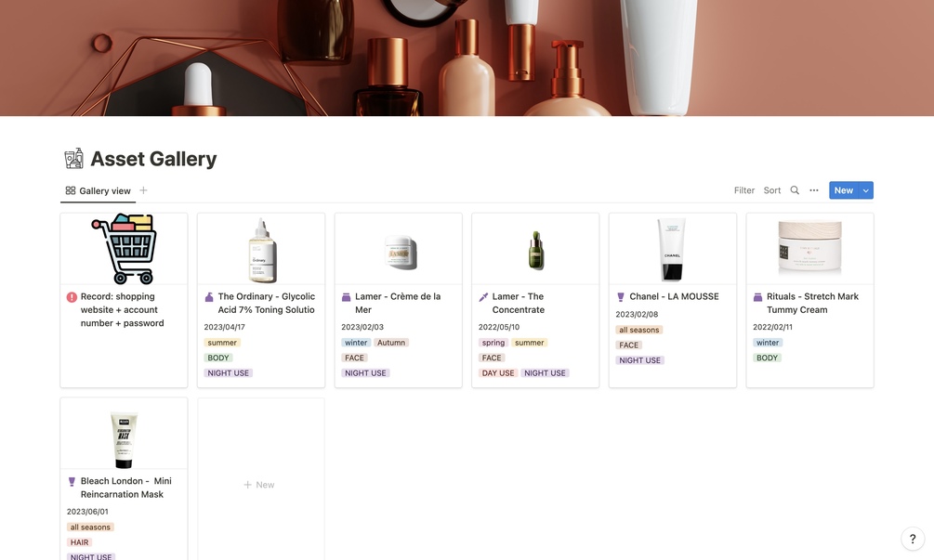Open the Filter options
934x560 pixels.
tap(744, 190)
